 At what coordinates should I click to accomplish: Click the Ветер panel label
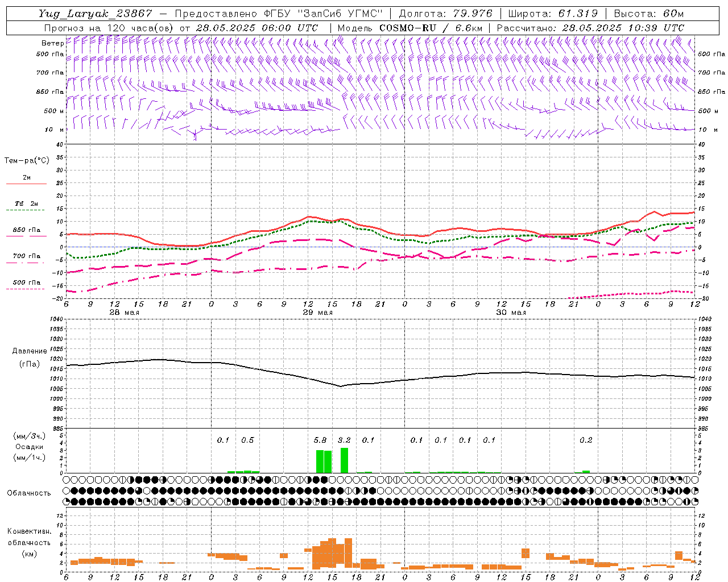[x=52, y=43]
